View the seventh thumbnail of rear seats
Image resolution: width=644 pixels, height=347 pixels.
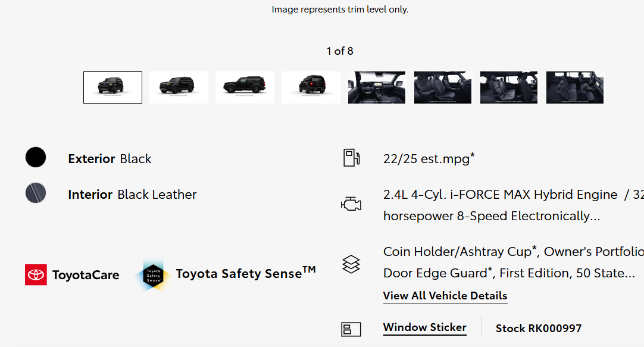pos(509,87)
